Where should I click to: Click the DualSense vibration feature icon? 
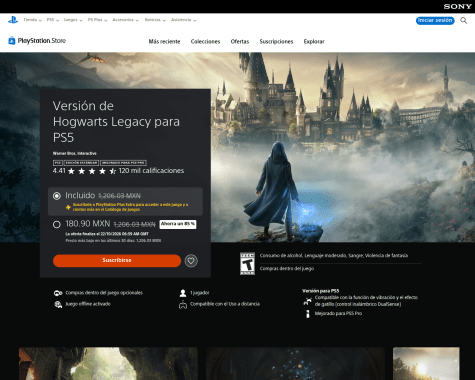coord(307,301)
